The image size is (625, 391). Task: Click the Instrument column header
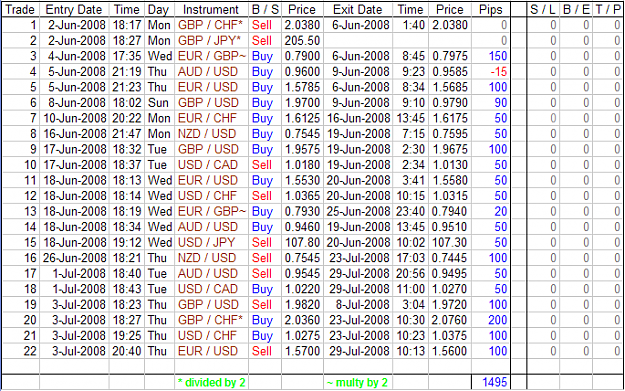click(x=211, y=9)
